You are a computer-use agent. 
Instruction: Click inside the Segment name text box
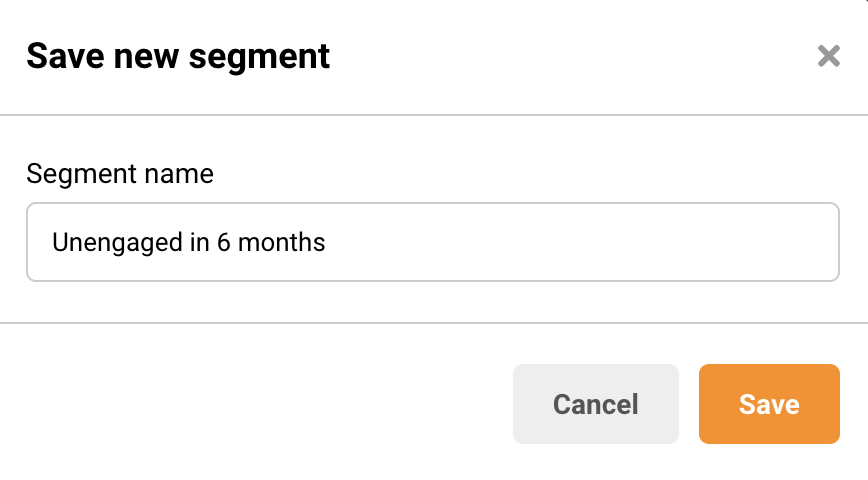point(432,242)
